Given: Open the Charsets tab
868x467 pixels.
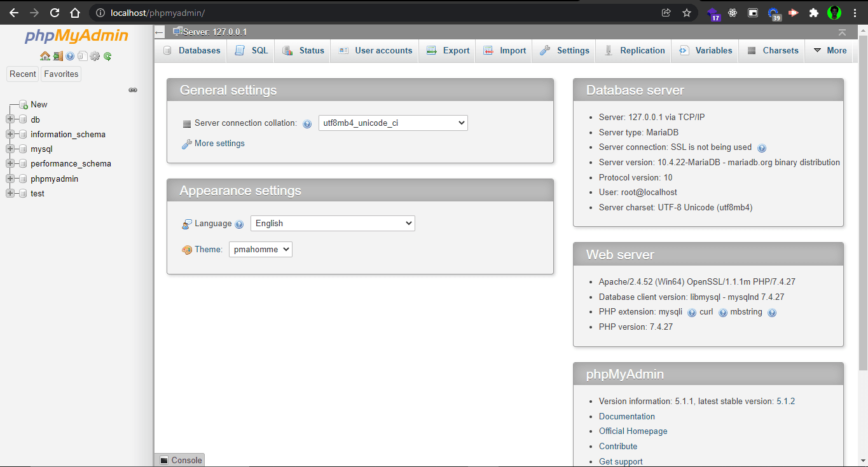Looking at the screenshot, I should [772, 51].
